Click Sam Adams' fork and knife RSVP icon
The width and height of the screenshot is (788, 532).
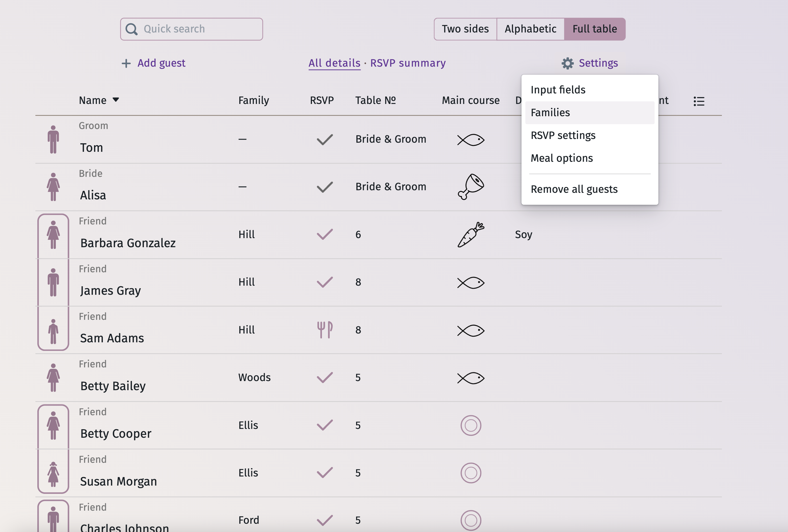[324, 330]
